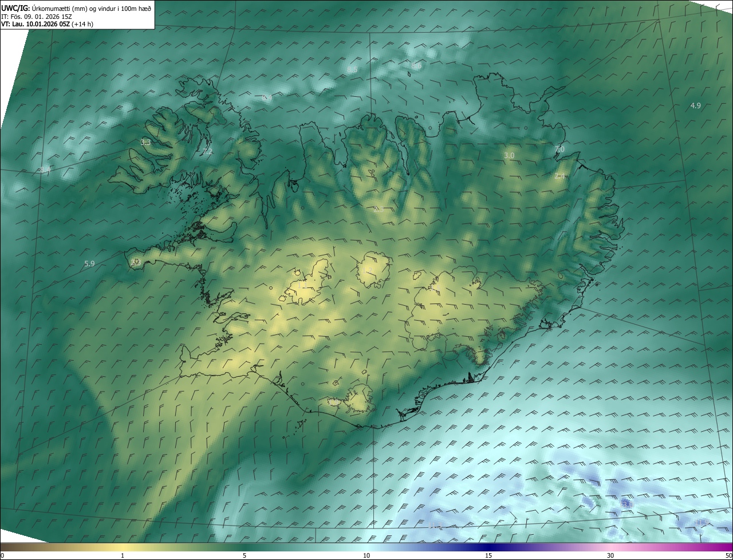Click the 15 tick label on the color scale
The width and height of the screenshot is (733, 560).
click(x=488, y=555)
